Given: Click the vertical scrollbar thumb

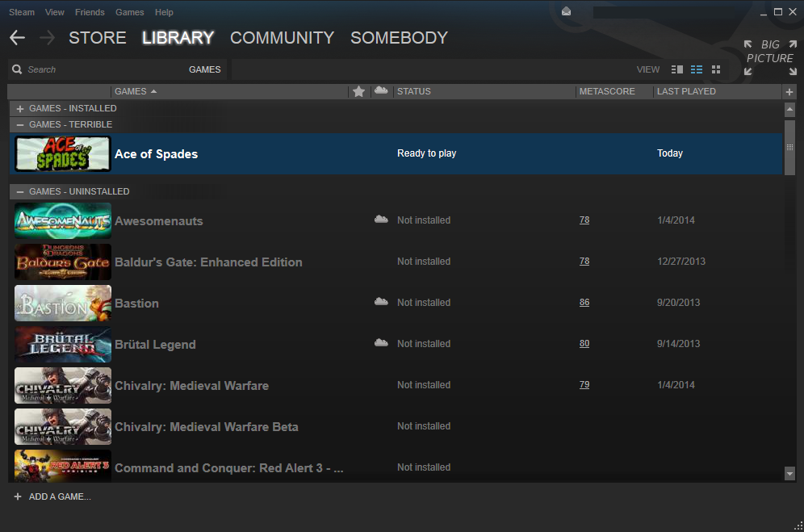Looking at the screenshot, I should [x=789, y=147].
